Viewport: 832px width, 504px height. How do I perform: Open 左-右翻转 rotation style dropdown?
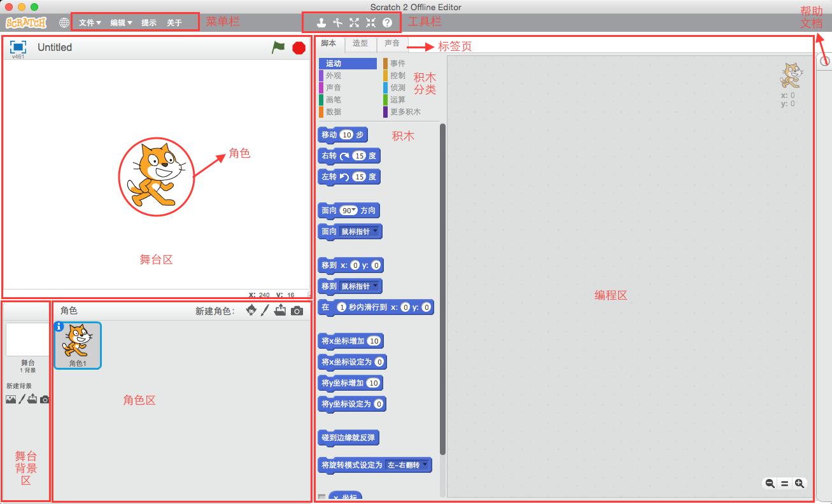(407, 465)
